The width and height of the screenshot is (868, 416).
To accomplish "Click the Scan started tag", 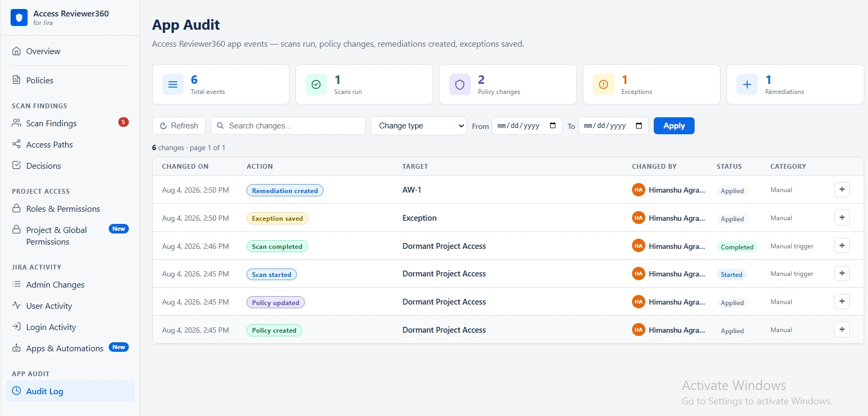I will tap(271, 274).
